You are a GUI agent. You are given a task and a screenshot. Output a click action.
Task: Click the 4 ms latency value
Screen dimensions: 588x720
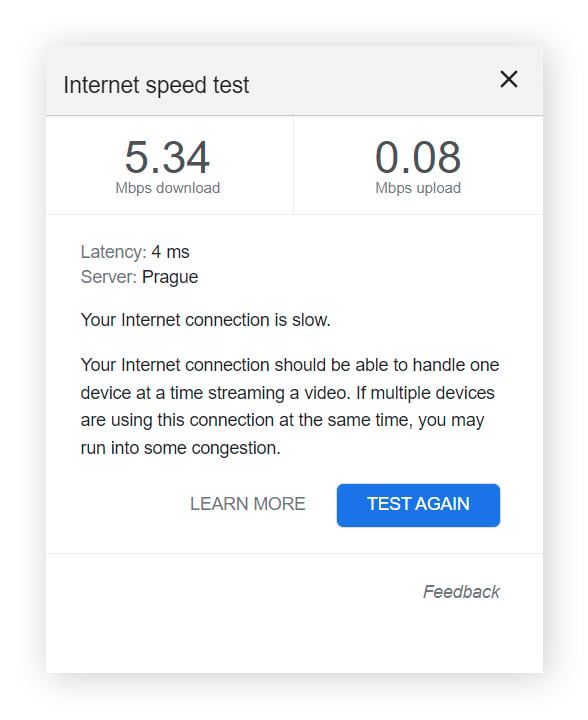[x=170, y=252]
